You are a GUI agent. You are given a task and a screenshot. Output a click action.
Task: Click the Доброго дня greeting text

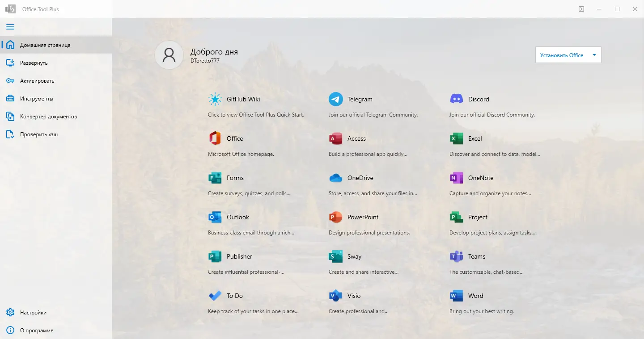pos(214,51)
